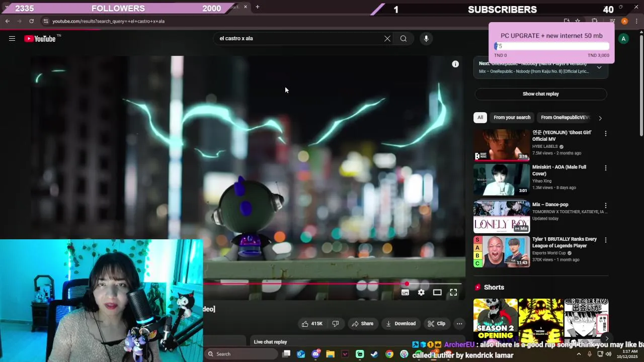The image size is (644, 362).
Task: Select the All filter chip
Action: pos(480,118)
